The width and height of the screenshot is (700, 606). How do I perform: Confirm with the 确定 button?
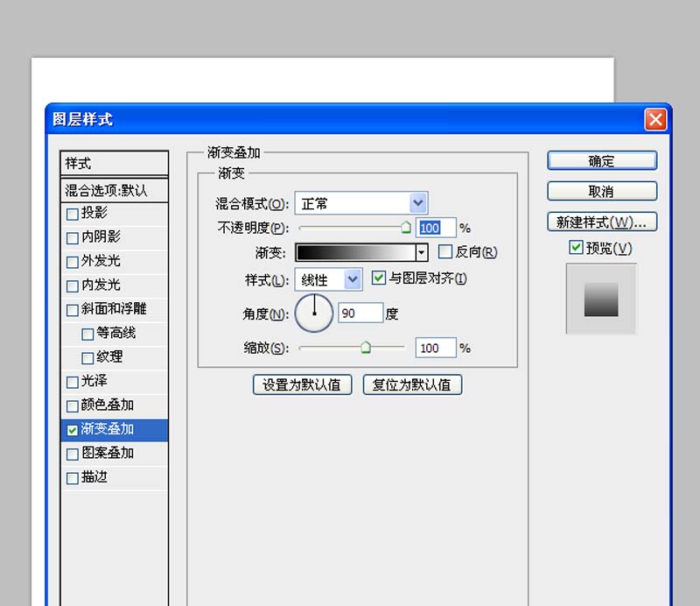click(x=602, y=160)
